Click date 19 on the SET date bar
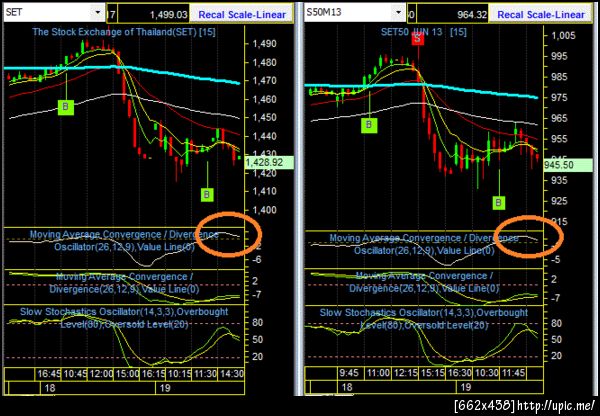The height and width of the screenshot is (416, 600). click(165, 388)
